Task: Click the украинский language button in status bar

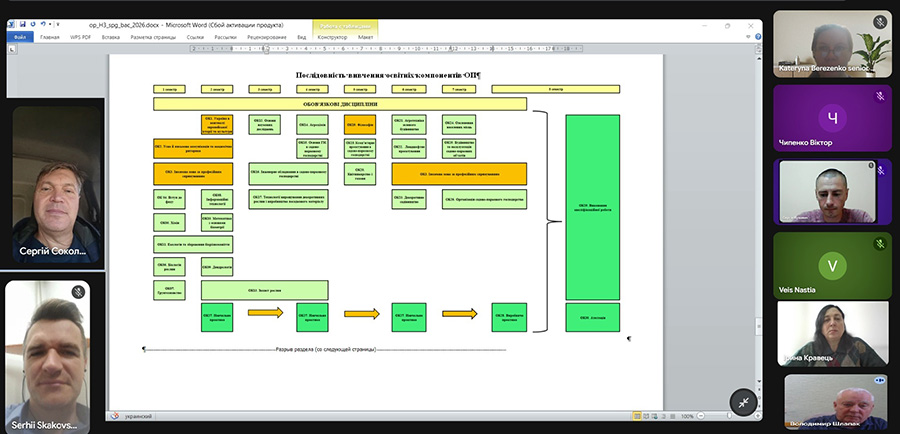Action: 141,414
